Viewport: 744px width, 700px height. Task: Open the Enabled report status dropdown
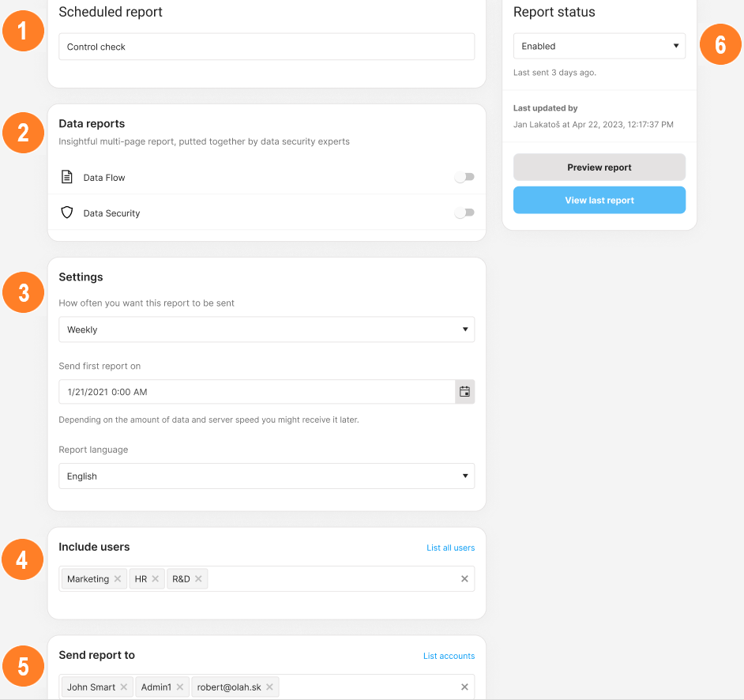[x=599, y=47]
